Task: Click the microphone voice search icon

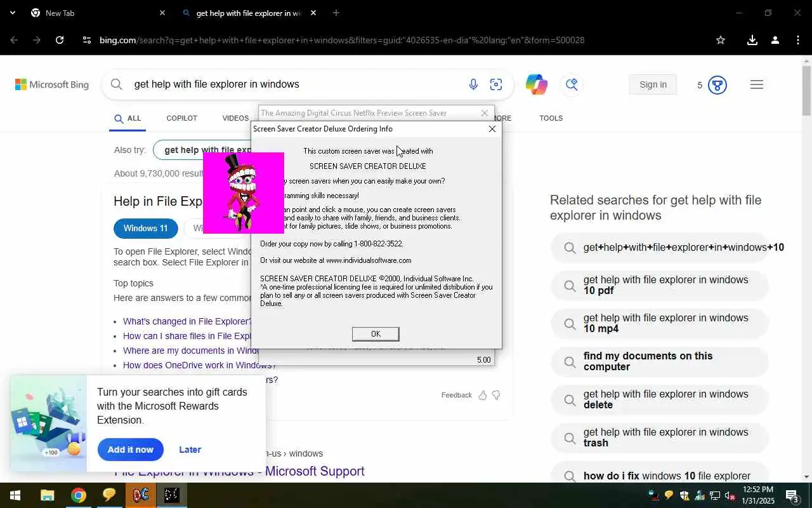Action: (x=473, y=84)
